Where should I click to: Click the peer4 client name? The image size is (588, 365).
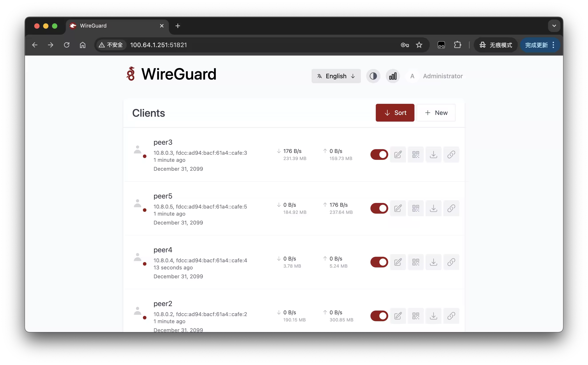click(x=163, y=250)
